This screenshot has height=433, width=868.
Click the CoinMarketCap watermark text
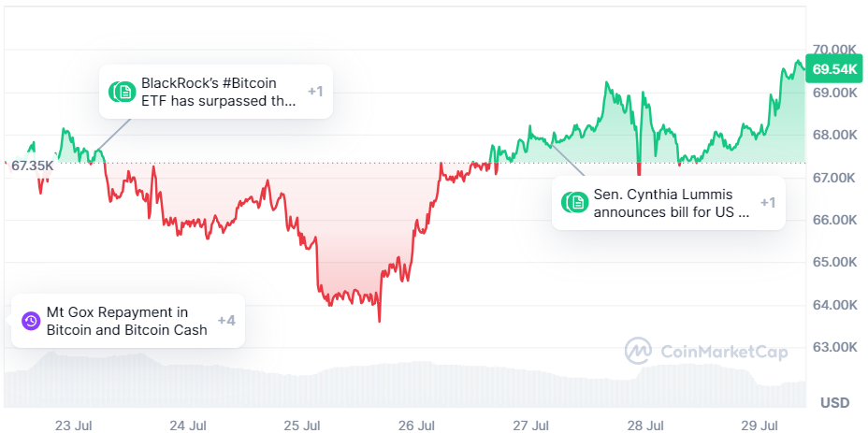pyautogui.click(x=724, y=352)
